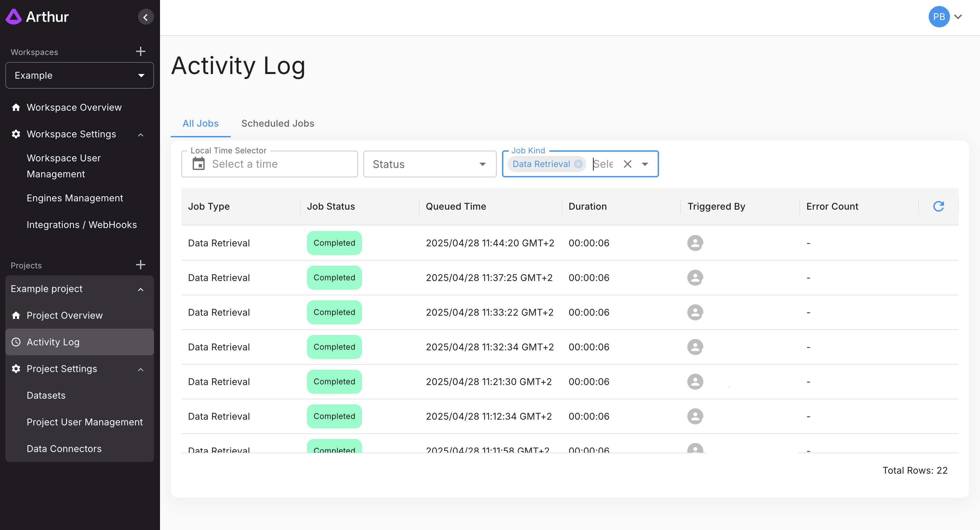Open Data Connectors page

(x=64, y=449)
